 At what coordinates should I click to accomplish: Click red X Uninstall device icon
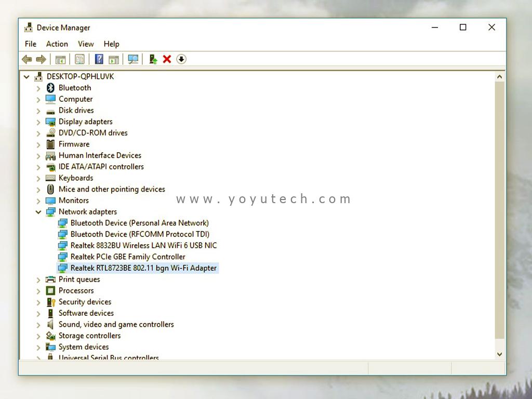(167, 59)
